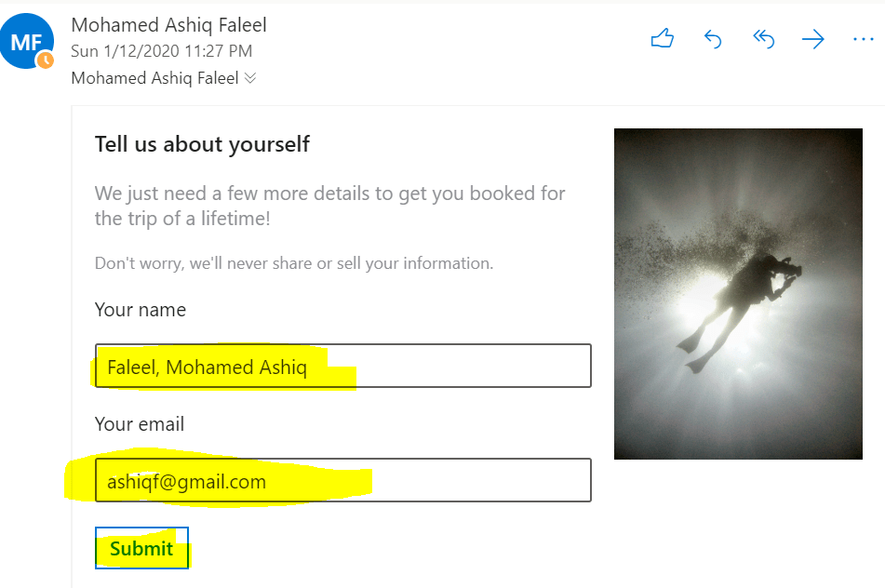This screenshot has height=588, width=885.
Task: Click the privacy note about sharing information
Action: 294,263
